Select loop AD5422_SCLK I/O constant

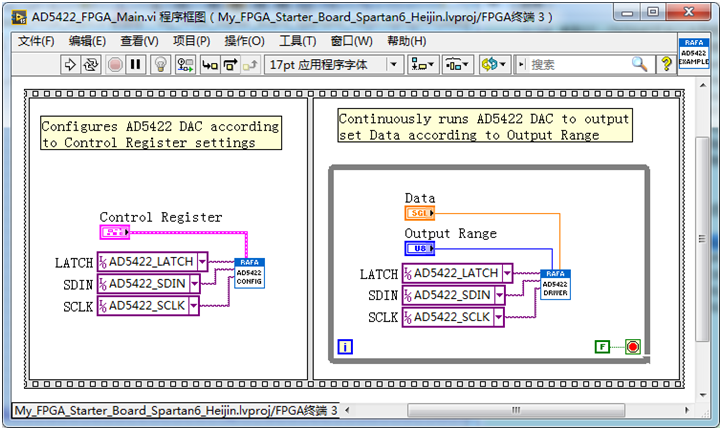(453, 317)
